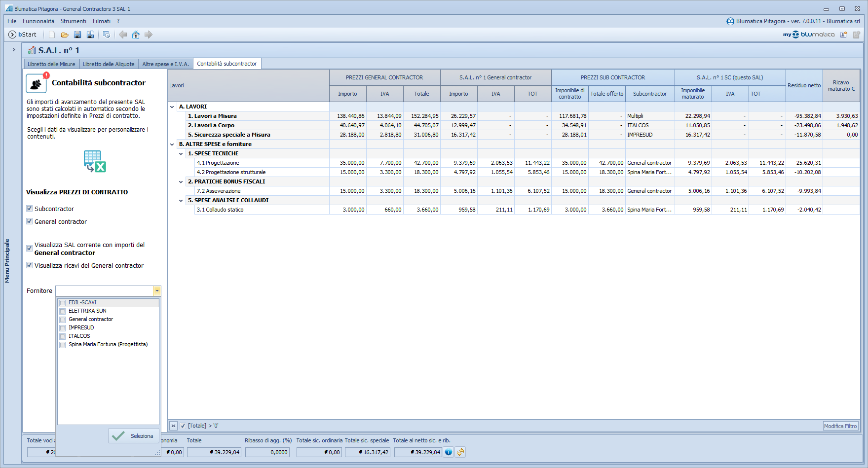Viewport: 868px width, 468px height.
Task: Open the settings gear window icon
Action: tap(106, 35)
